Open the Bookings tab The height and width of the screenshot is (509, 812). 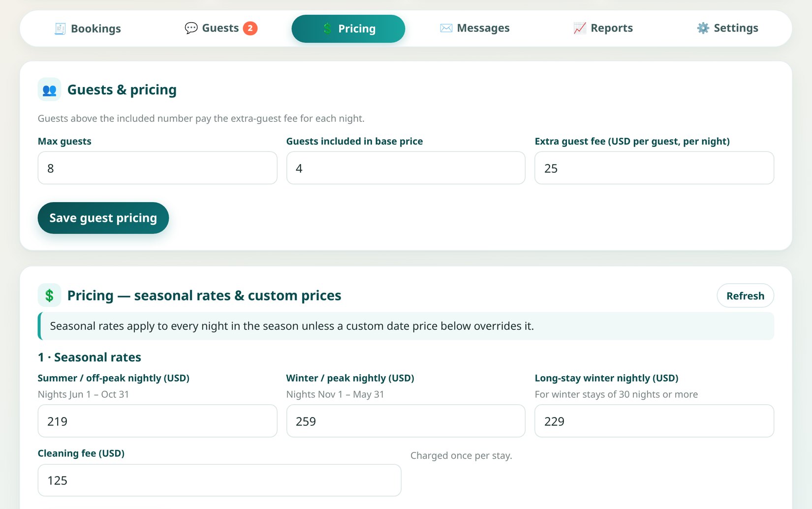[x=88, y=29]
